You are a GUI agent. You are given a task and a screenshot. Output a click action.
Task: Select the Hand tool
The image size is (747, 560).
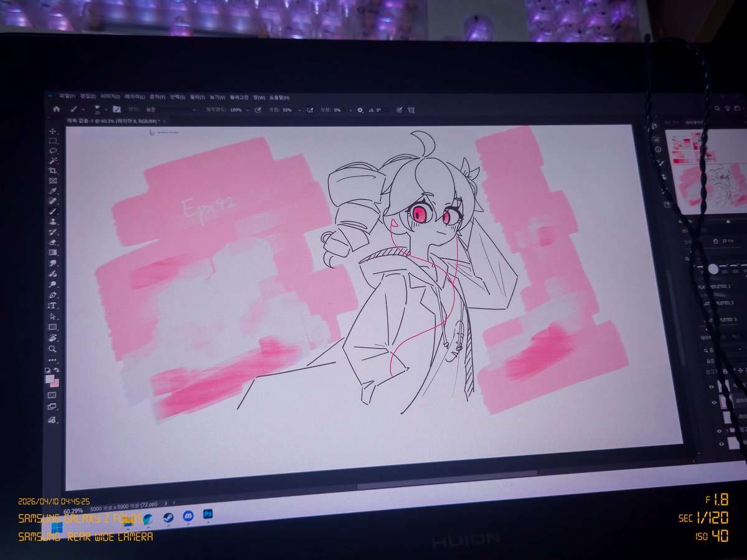click(x=53, y=338)
